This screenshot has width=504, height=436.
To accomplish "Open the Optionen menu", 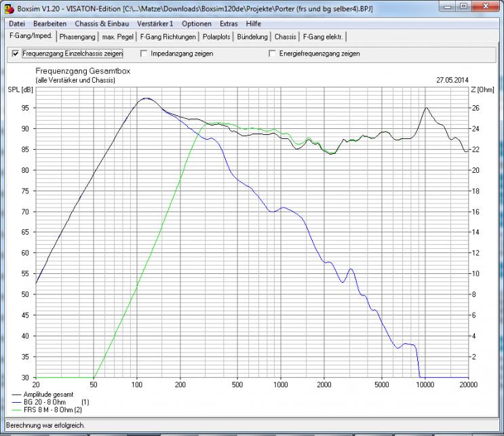I will [197, 24].
